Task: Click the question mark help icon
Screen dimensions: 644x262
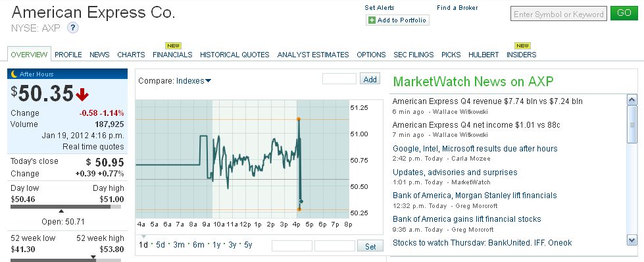Action: [x=73, y=28]
